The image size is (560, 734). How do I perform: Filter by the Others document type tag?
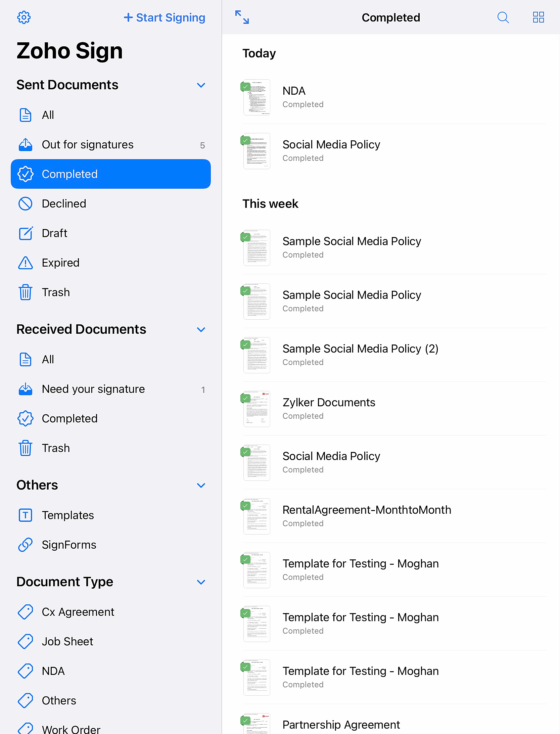click(x=111, y=700)
